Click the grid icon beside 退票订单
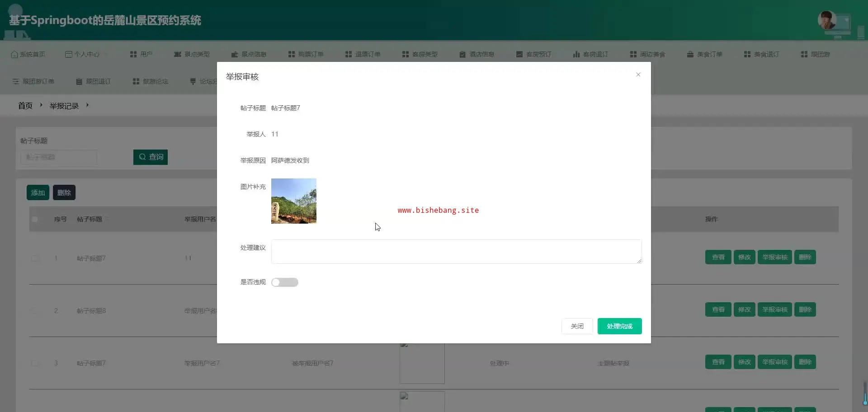This screenshot has height=412, width=868. [x=349, y=54]
